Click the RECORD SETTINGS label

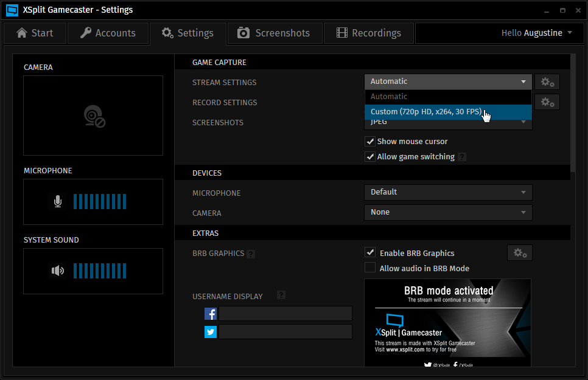point(225,103)
